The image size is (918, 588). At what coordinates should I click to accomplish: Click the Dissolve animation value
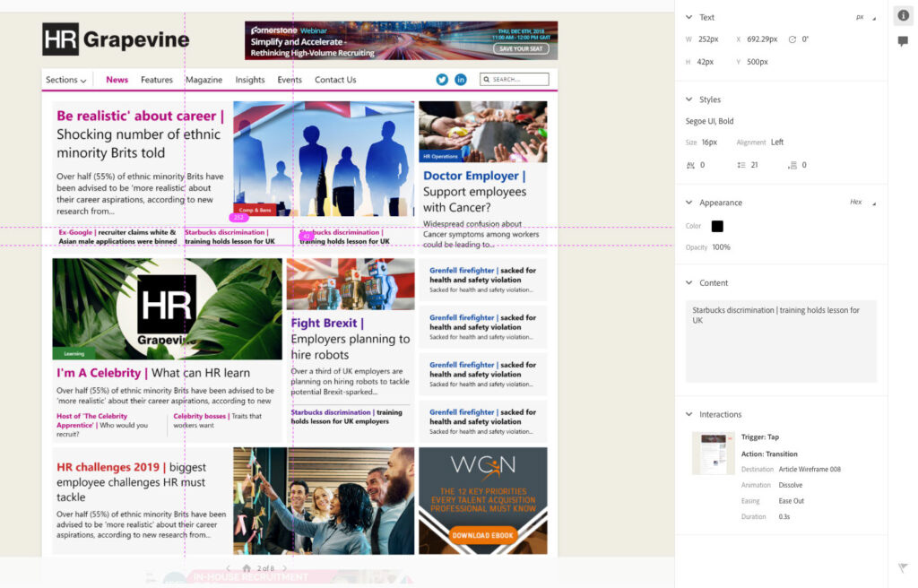[791, 485]
